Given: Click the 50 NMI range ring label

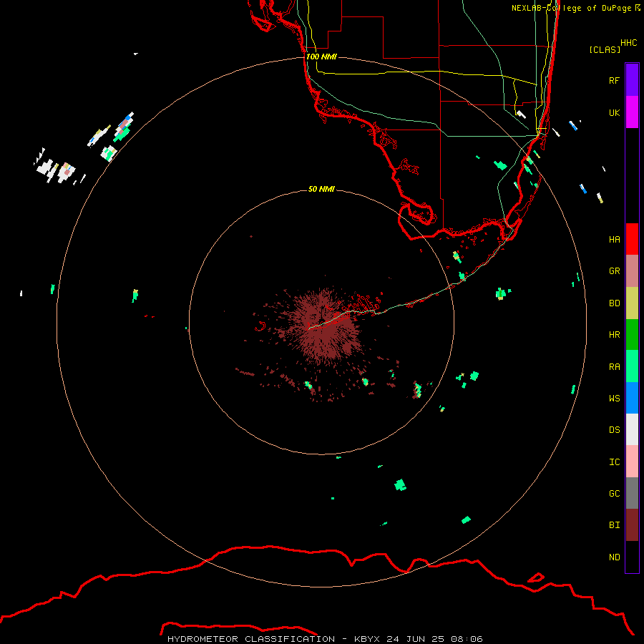Looking at the screenshot, I should click(321, 189).
